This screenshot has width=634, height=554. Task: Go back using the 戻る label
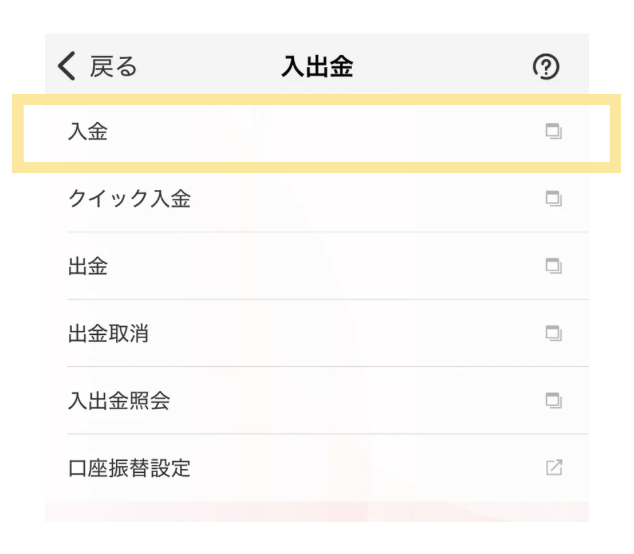[x=113, y=67]
